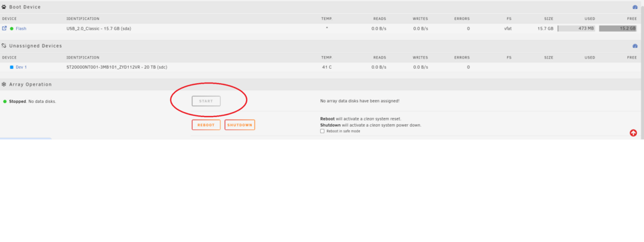
Task: Click the REBOOT button
Action: [x=206, y=125]
